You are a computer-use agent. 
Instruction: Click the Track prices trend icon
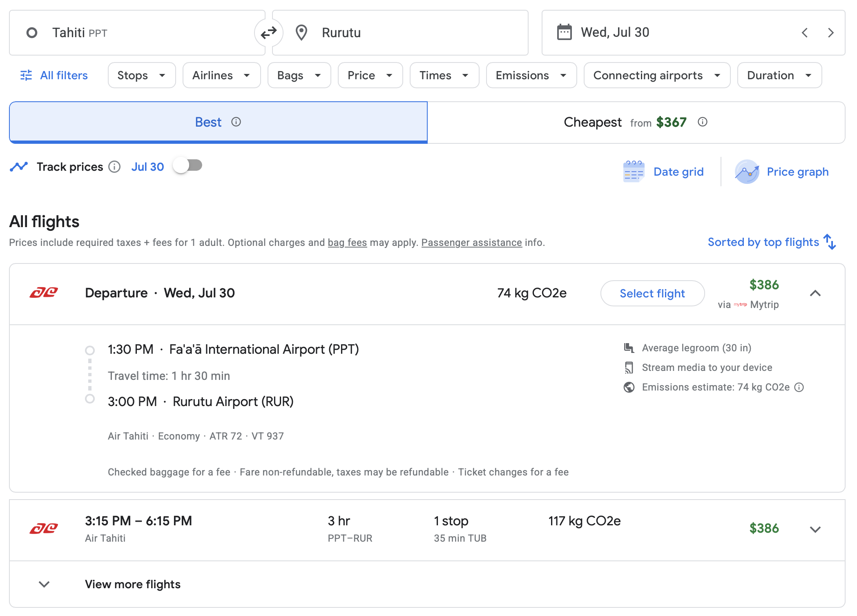pyautogui.click(x=19, y=166)
